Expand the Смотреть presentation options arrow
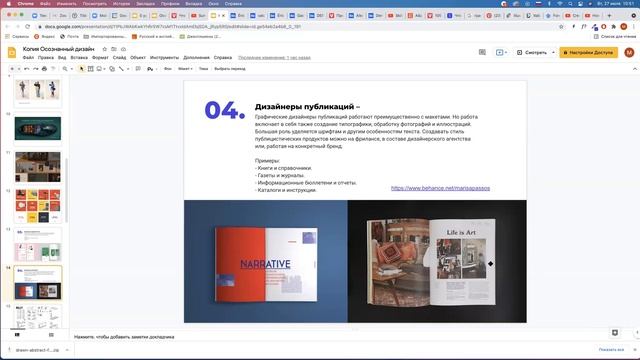The width and height of the screenshot is (640, 360). pyautogui.click(x=553, y=52)
